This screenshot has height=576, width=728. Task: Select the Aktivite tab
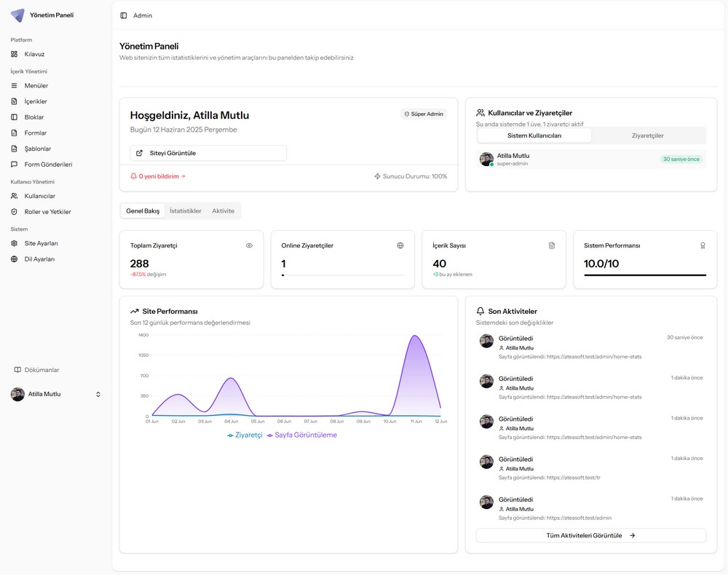[x=223, y=211]
